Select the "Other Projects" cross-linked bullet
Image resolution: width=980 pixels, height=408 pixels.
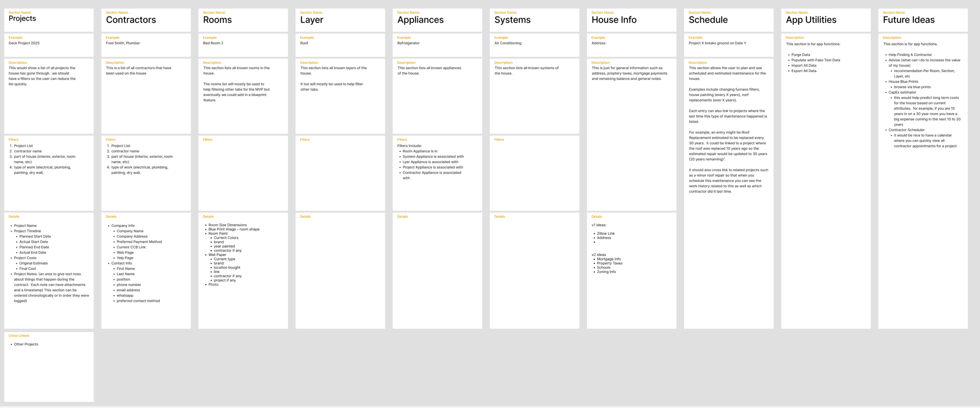pyautogui.click(x=26, y=344)
